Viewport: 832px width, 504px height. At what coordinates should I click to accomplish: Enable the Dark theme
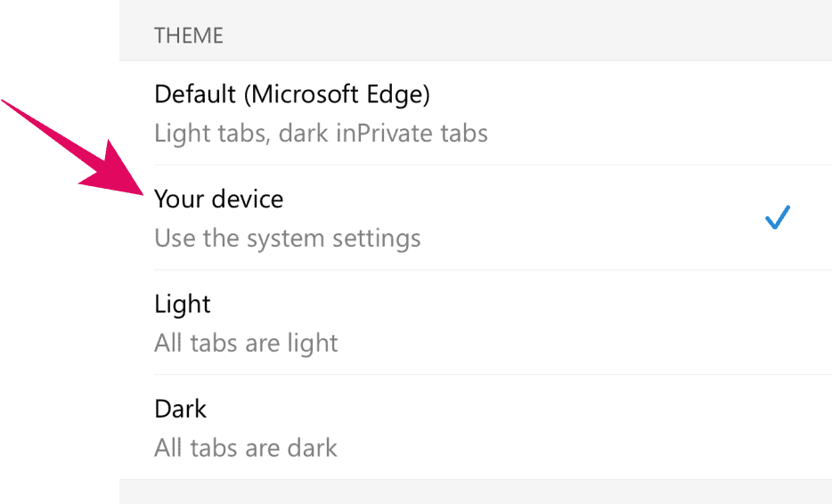(x=181, y=409)
